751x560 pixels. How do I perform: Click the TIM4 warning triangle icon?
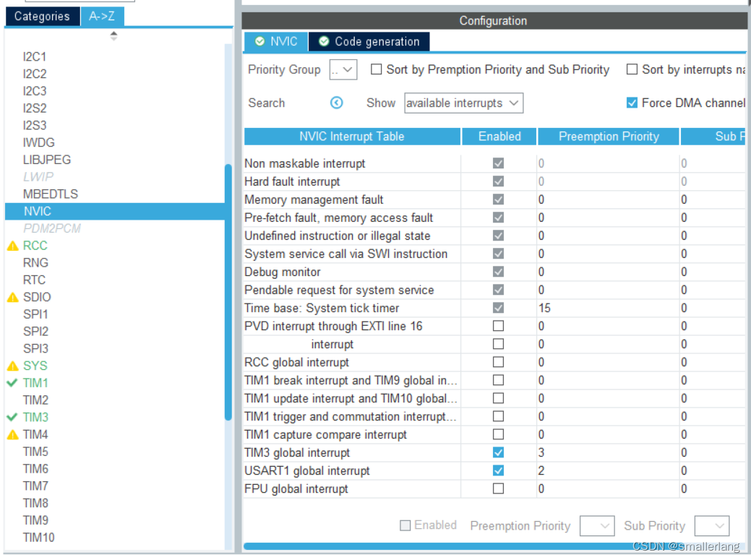click(x=13, y=434)
